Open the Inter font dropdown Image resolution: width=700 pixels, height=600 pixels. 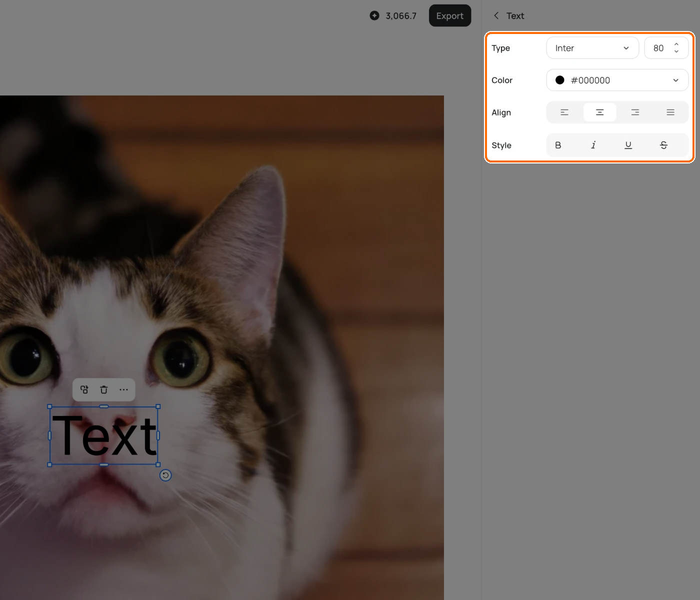[x=592, y=48]
